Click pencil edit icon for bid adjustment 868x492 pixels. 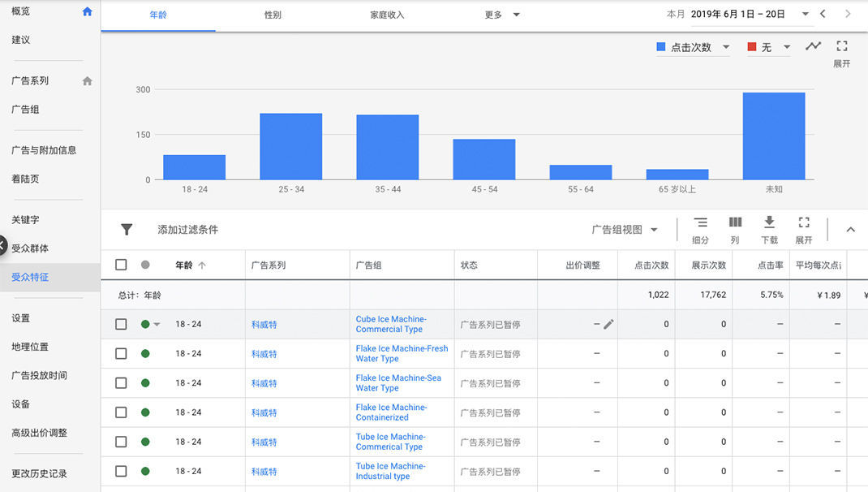[608, 324]
